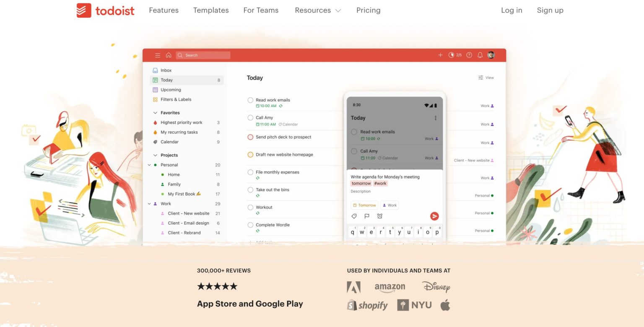Open the label tag icon in the task composer
This screenshot has height=327, width=644.
[354, 216]
